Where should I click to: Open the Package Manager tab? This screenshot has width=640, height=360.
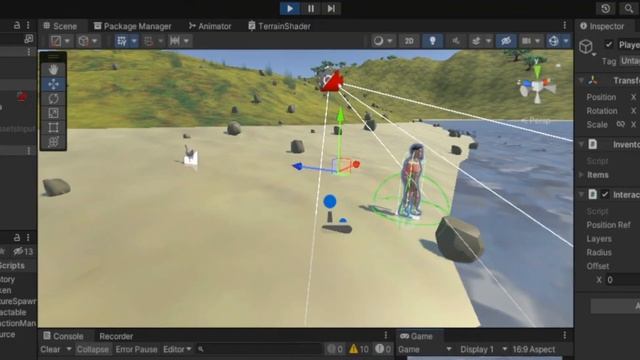coord(132,26)
